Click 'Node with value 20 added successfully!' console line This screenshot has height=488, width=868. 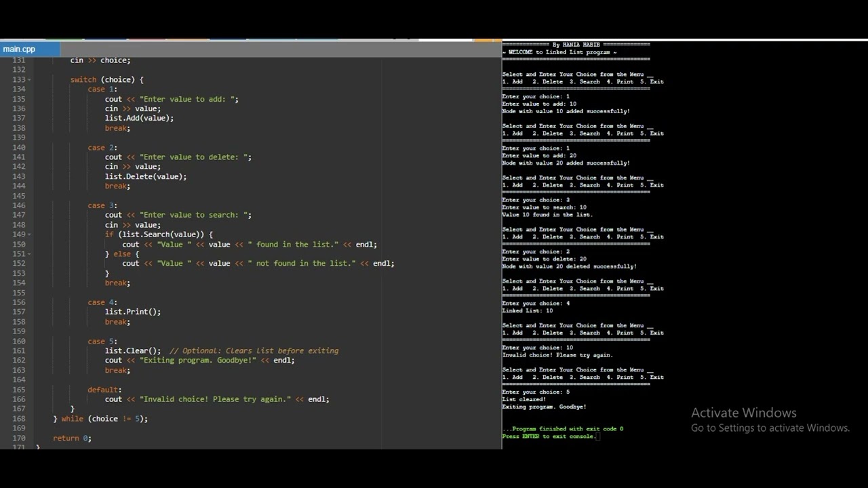(x=566, y=163)
